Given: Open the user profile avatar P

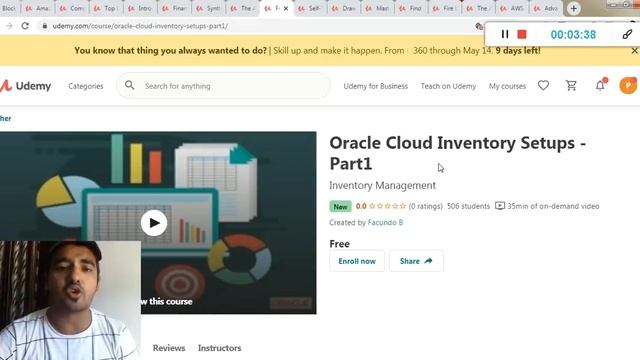Looking at the screenshot, I should 628,85.
